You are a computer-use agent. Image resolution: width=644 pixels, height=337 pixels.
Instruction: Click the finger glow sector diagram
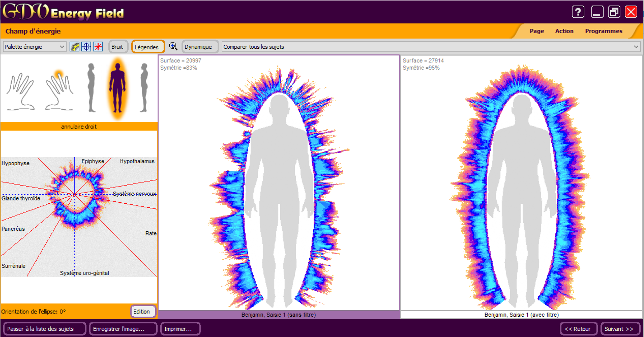(x=79, y=217)
